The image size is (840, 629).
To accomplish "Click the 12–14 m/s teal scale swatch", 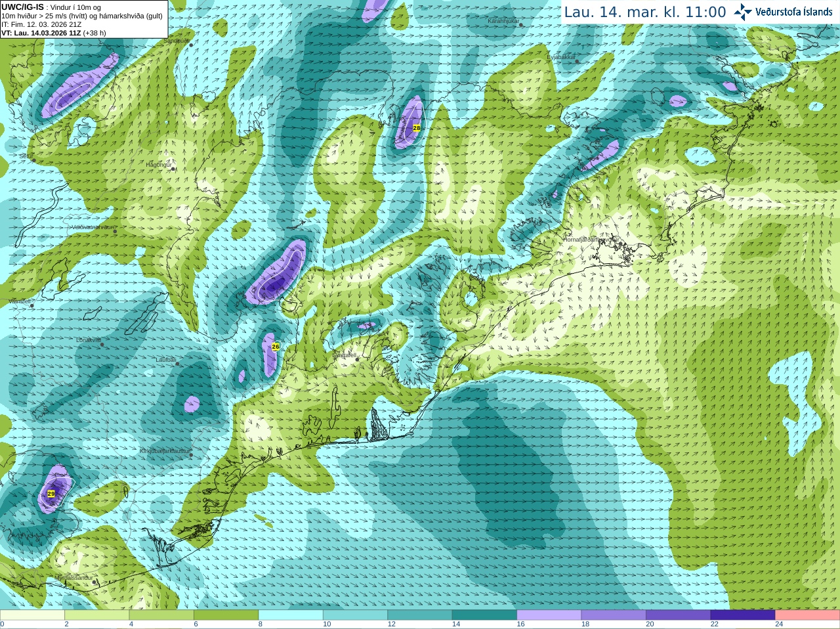I will [x=420, y=615].
